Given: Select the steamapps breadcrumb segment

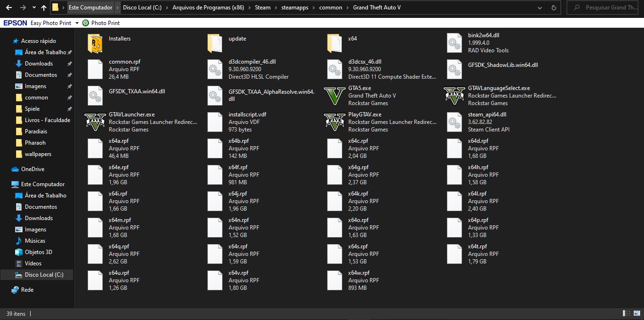Looking at the screenshot, I should tap(295, 8).
